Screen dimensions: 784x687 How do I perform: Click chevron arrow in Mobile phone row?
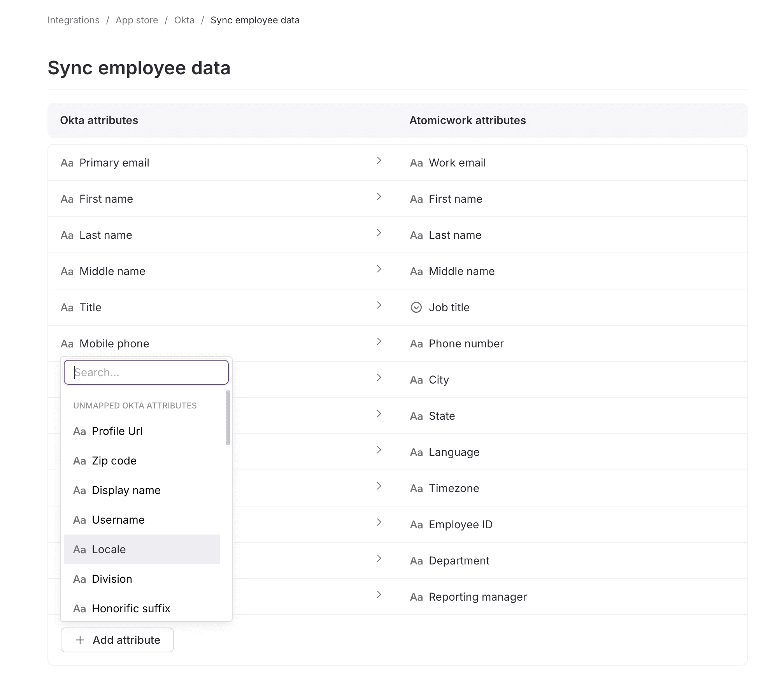point(379,341)
